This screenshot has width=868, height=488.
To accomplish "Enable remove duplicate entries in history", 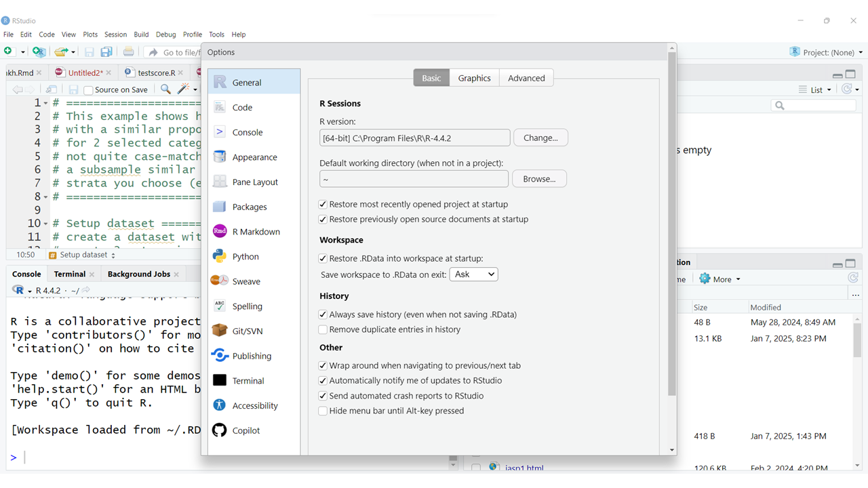I will pos(323,329).
